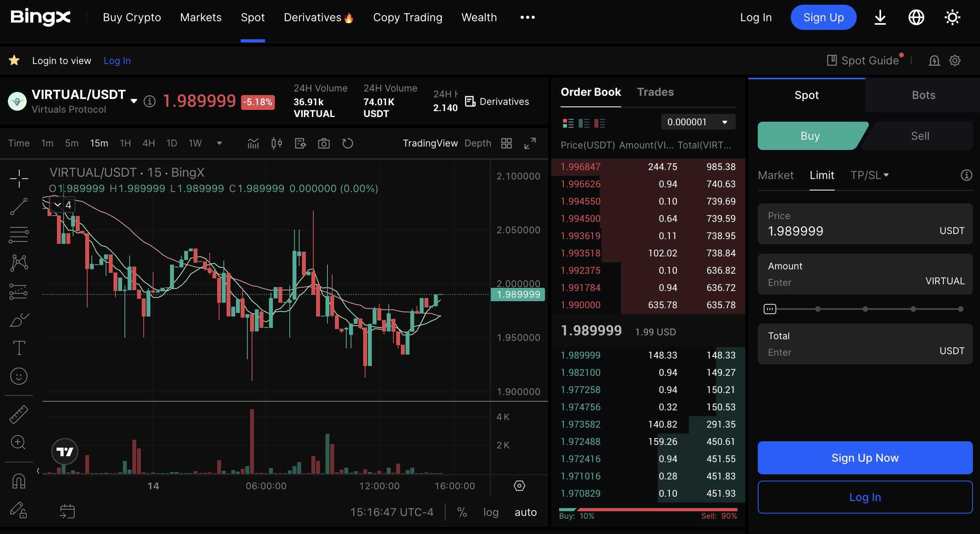This screenshot has width=980, height=534.
Task: Click Log In button in order panel
Action: 865,497
